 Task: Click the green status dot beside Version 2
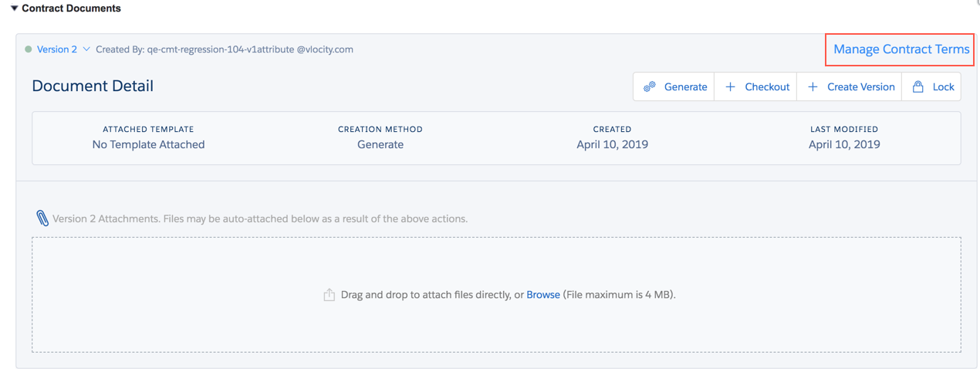point(29,49)
